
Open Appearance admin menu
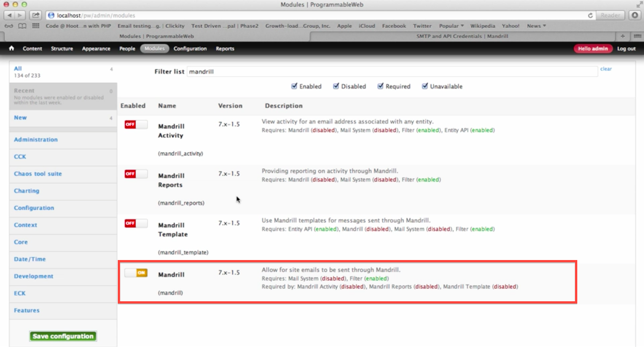click(x=96, y=48)
